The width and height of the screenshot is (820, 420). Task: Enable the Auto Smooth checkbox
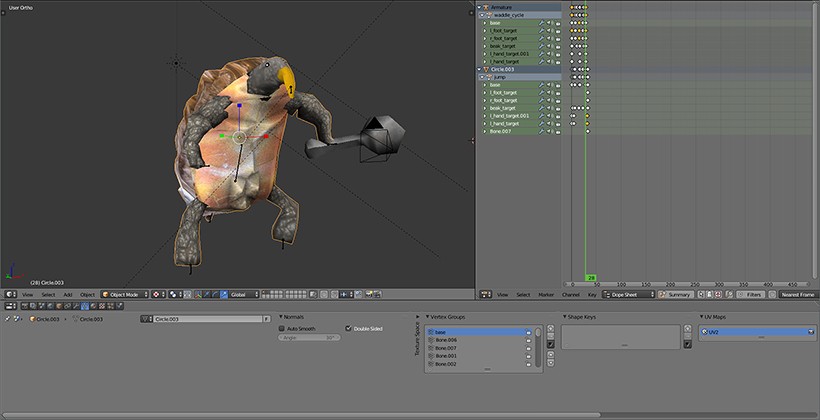pyautogui.click(x=282, y=328)
